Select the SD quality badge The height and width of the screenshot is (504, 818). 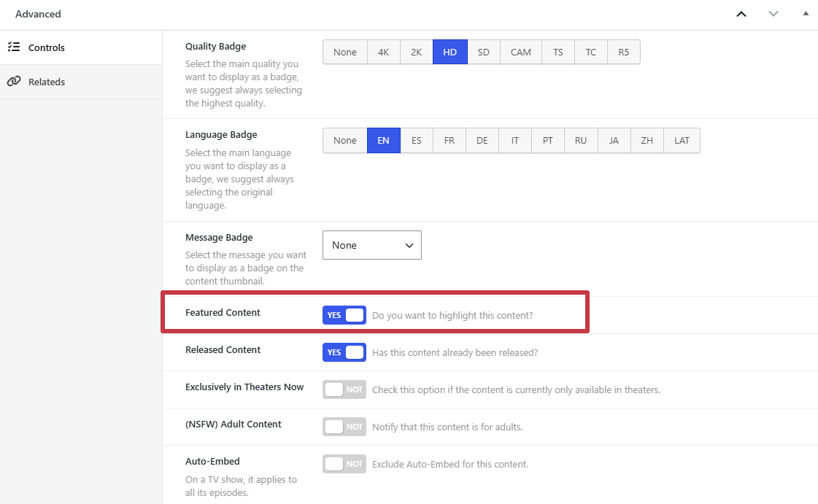484,52
